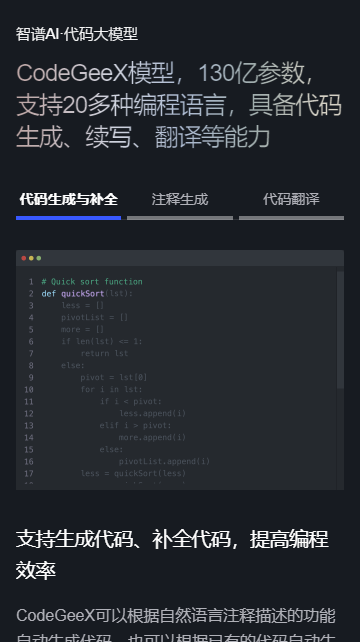
Task: Click the green dot in code window
Action: pos(38,258)
